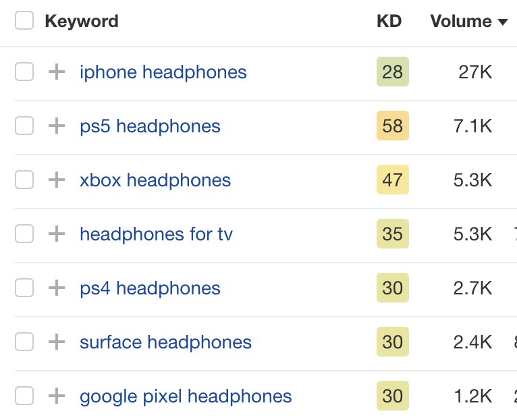517x420 pixels.
Task: Toggle select-all checkbox beside Keyword header
Action: point(24,20)
